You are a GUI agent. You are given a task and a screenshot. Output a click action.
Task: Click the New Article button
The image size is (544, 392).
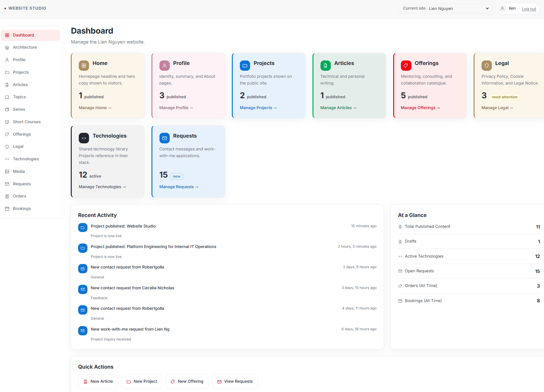[98, 381]
